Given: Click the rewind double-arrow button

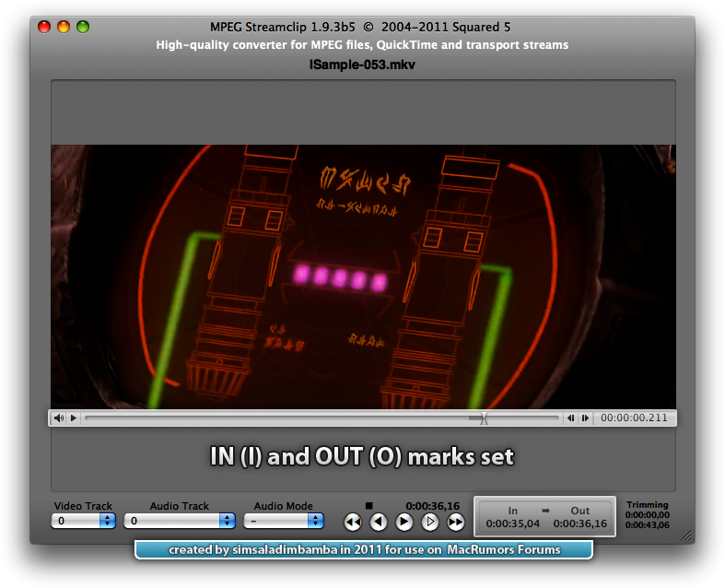Looking at the screenshot, I should coord(353,523).
